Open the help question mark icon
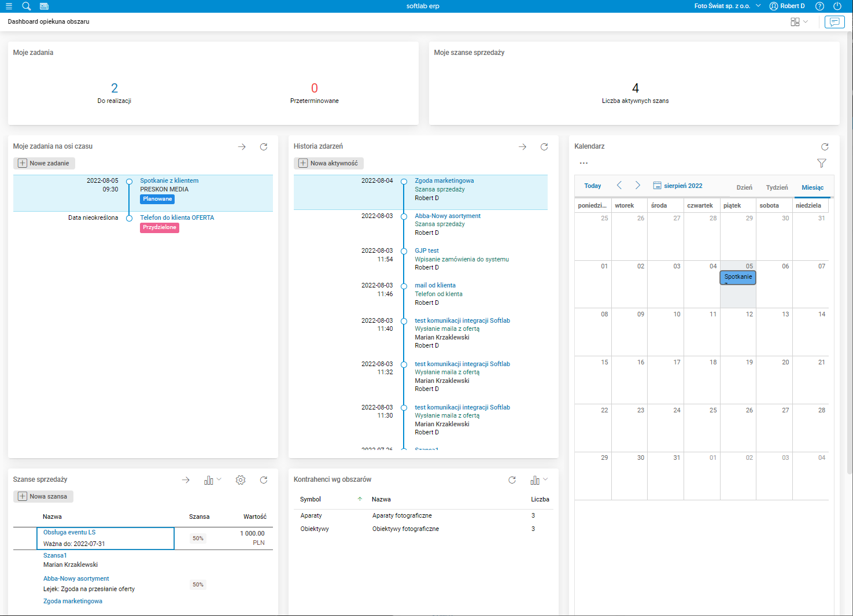Image resolution: width=853 pixels, height=616 pixels. (819, 6)
